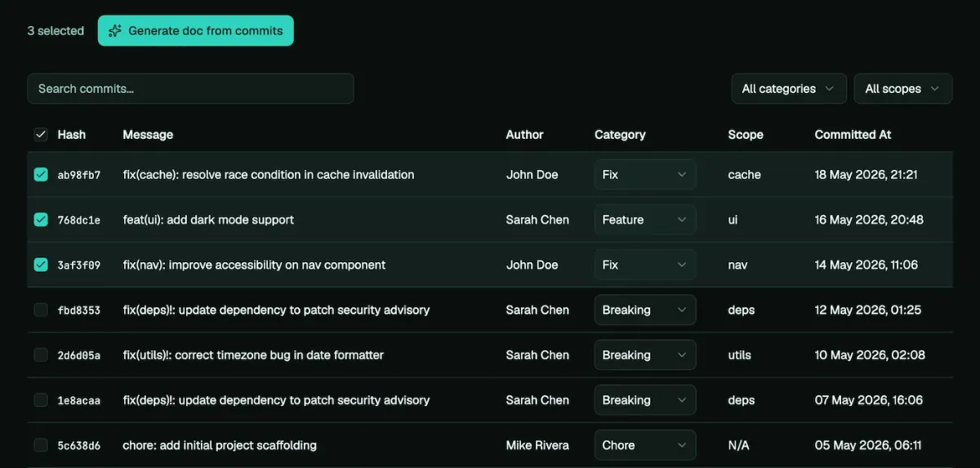Click date '05 May 2026, 06:11'
The height and width of the screenshot is (468, 980).
868,445
